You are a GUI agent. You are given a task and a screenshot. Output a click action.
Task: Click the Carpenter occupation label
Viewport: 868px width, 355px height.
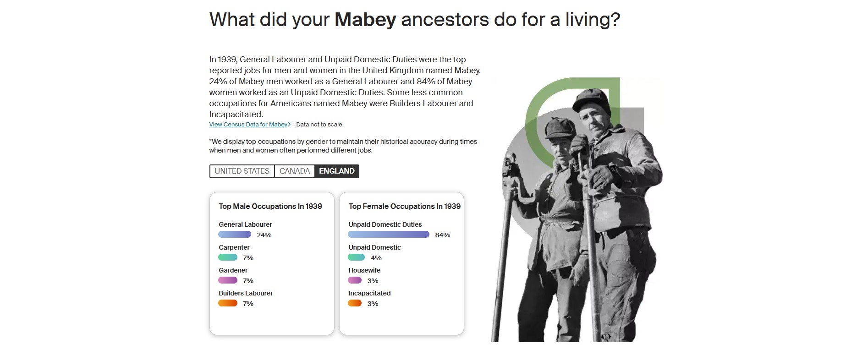coord(234,247)
